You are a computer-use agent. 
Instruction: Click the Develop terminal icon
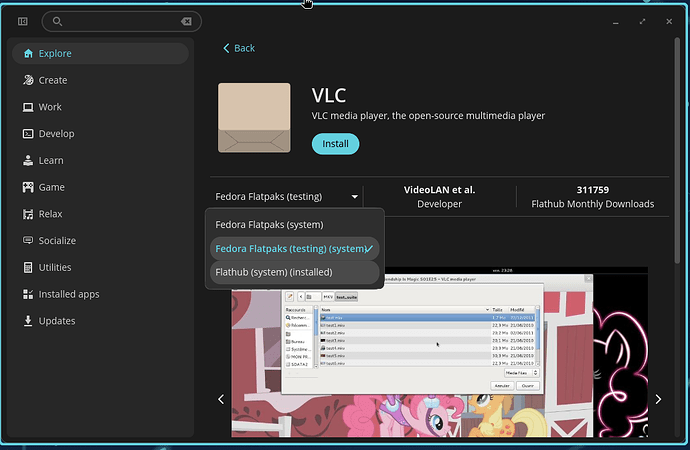pyautogui.click(x=28, y=134)
